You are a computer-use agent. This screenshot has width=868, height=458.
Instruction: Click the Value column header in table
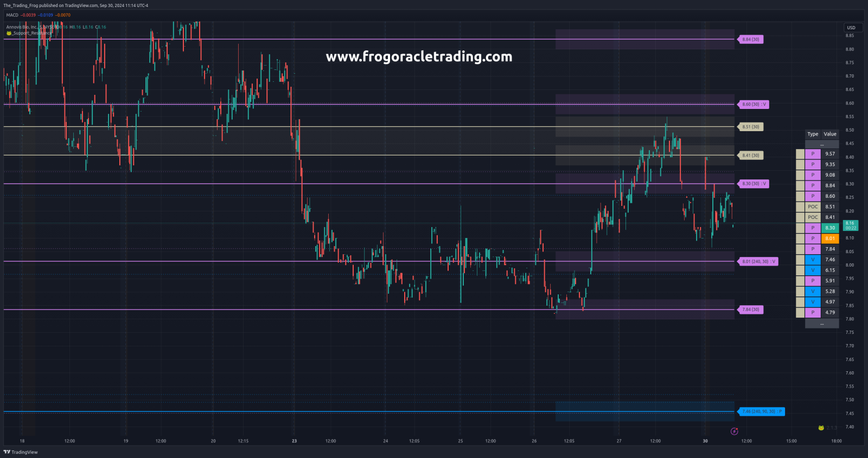point(830,134)
